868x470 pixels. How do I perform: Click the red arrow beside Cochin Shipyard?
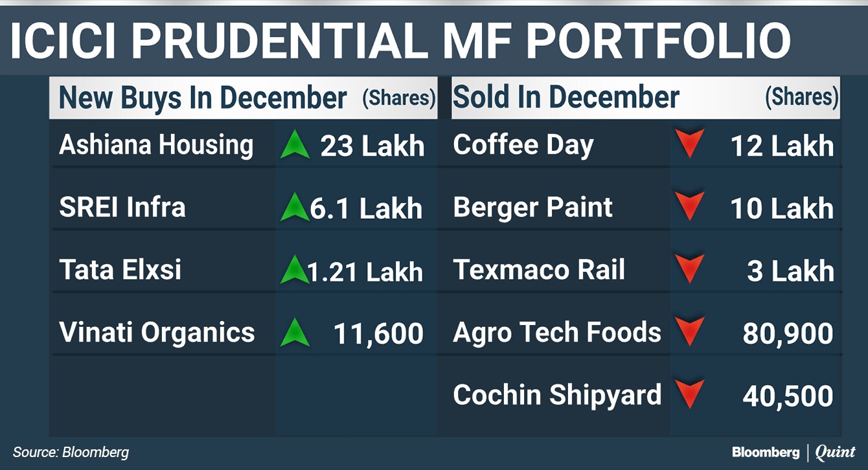[689, 395]
